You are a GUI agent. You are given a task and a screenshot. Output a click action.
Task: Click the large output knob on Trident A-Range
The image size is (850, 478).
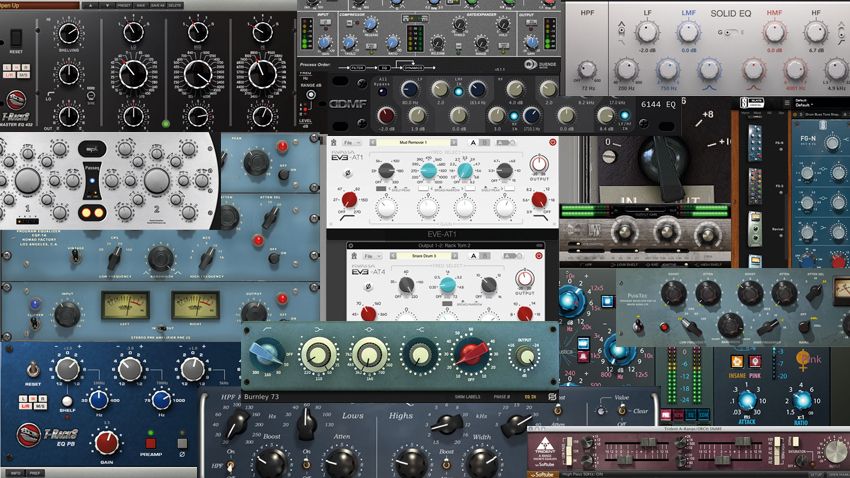pyautogui.click(x=834, y=451)
